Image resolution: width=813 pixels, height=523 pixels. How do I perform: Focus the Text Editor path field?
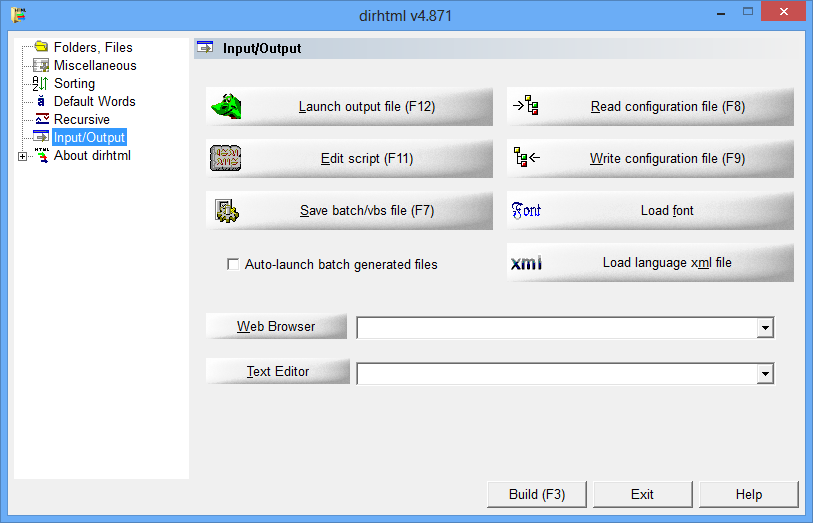(x=557, y=373)
